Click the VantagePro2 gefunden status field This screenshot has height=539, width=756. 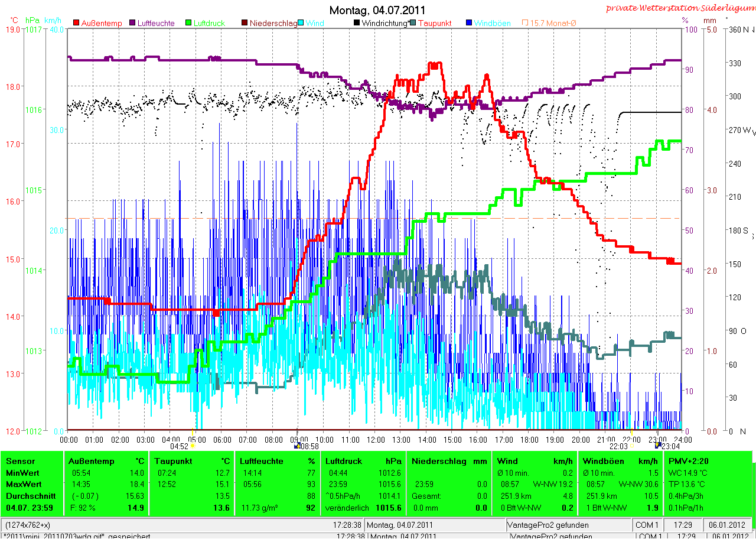pos(548,525)
